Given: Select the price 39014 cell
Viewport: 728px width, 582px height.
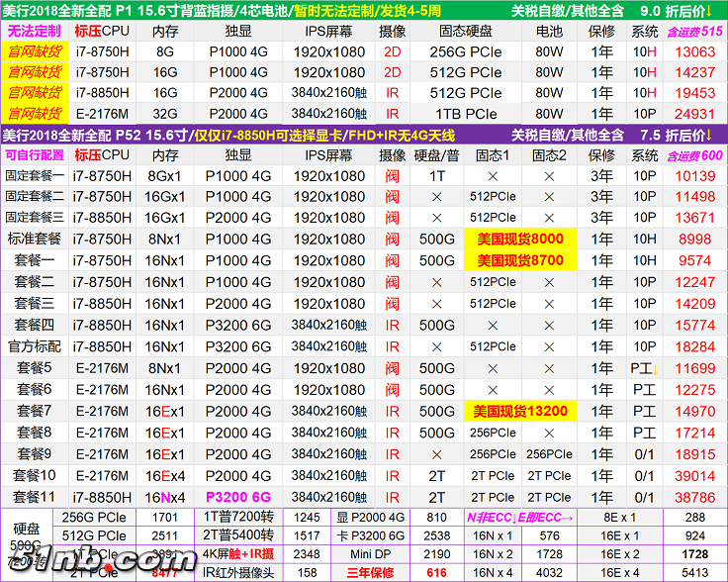Looking at the screenshot, I should pos(694,476).
